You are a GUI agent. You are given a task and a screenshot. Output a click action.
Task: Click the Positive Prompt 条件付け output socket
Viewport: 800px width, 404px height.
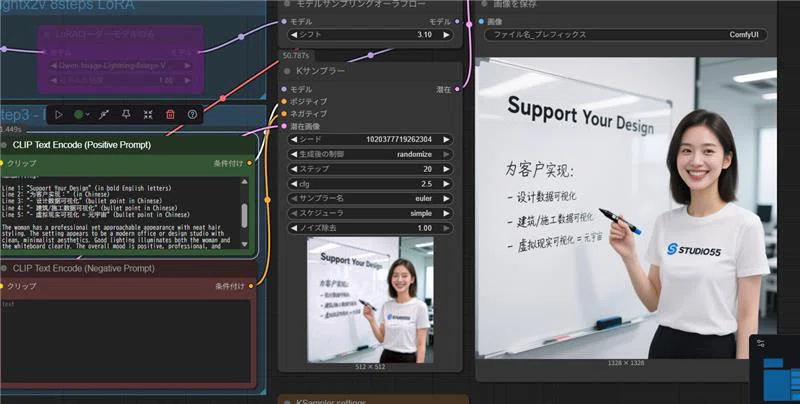249,163
